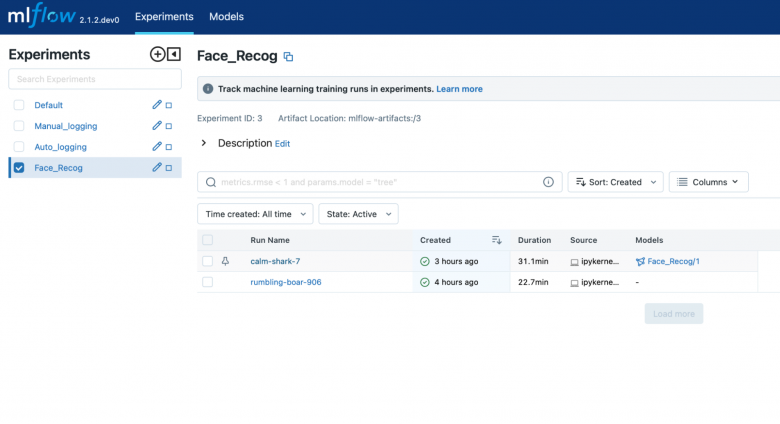The image size is (780, 424).
Task: Click the source icon for rumbling-boar-906
Action: pos(575,283)
